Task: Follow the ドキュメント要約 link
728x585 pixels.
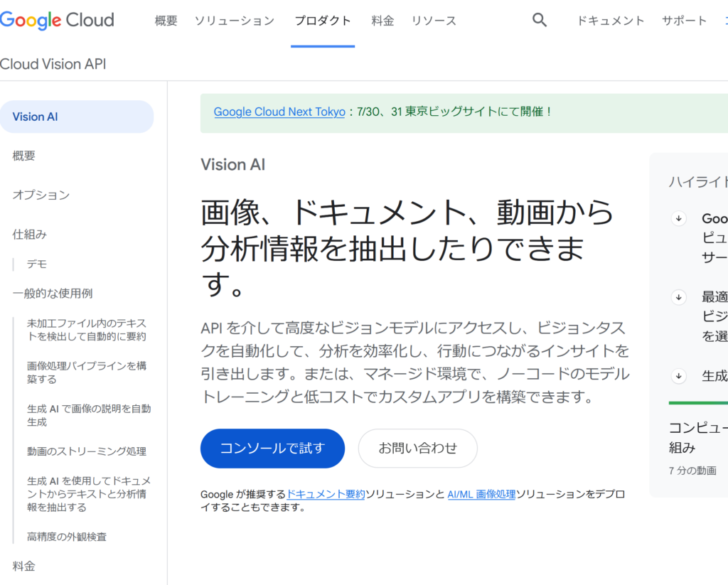Action: pyautogui.click(x=326, y=494)
